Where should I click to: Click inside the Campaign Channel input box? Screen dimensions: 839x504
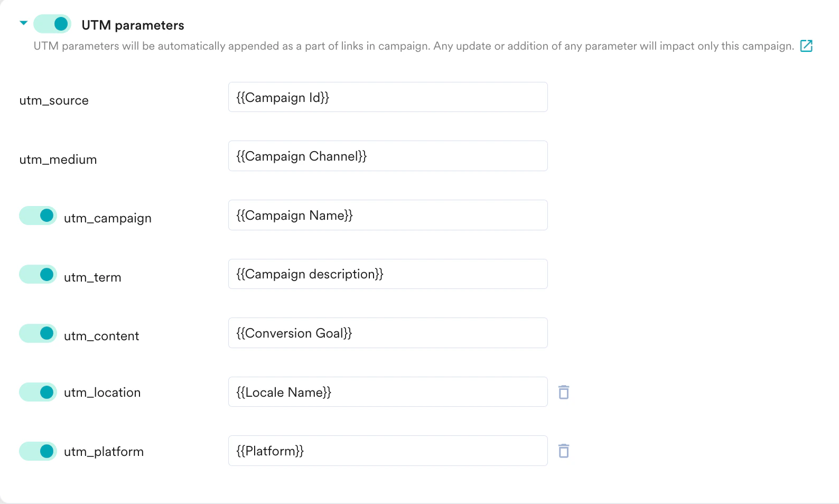[388, 156]
